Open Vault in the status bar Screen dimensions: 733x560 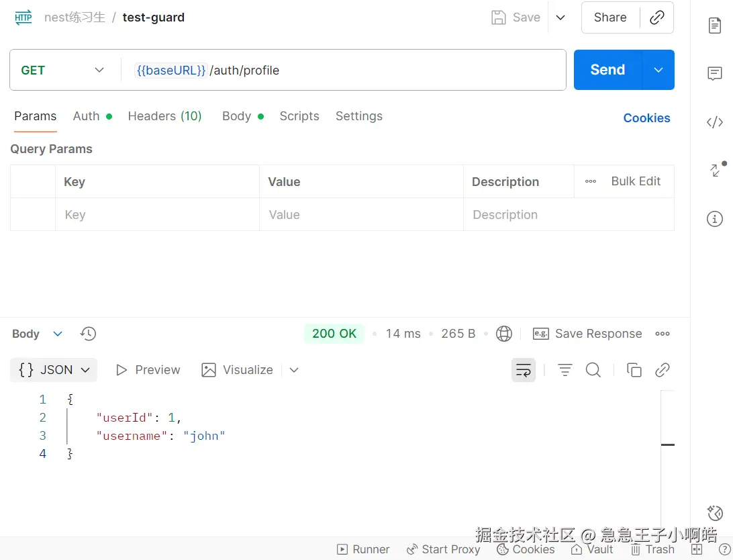(592, 549)
